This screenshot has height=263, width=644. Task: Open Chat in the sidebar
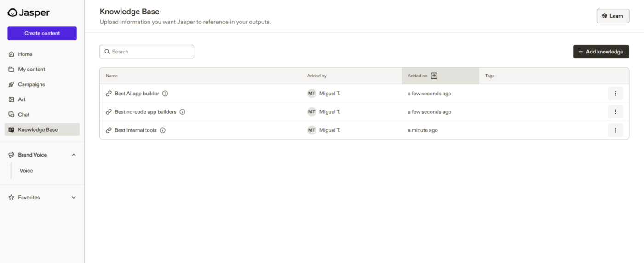pos(42,115)
